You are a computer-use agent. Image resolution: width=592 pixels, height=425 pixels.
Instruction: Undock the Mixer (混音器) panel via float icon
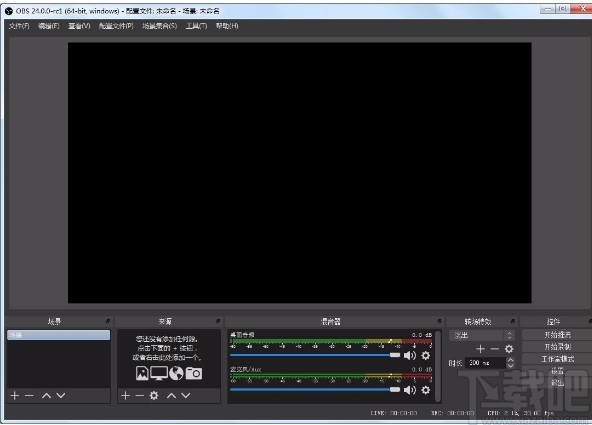[439, 321]
